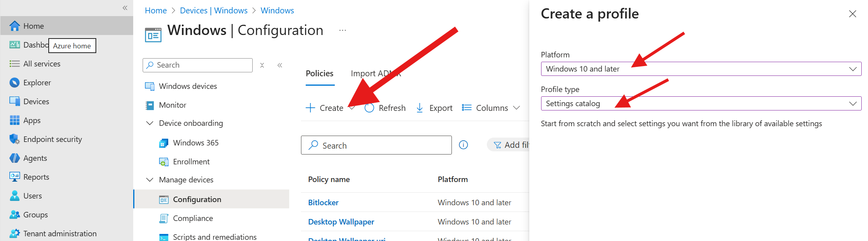Open the Agents icon
This screenshot has height=241, width=868.
15,158
